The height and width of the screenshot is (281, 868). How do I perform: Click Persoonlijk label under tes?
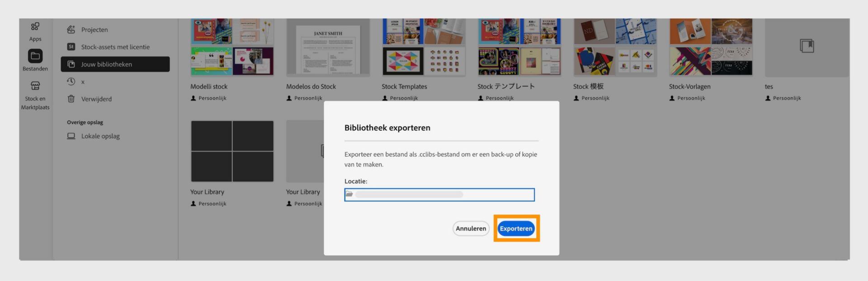(x=787, y=98)
